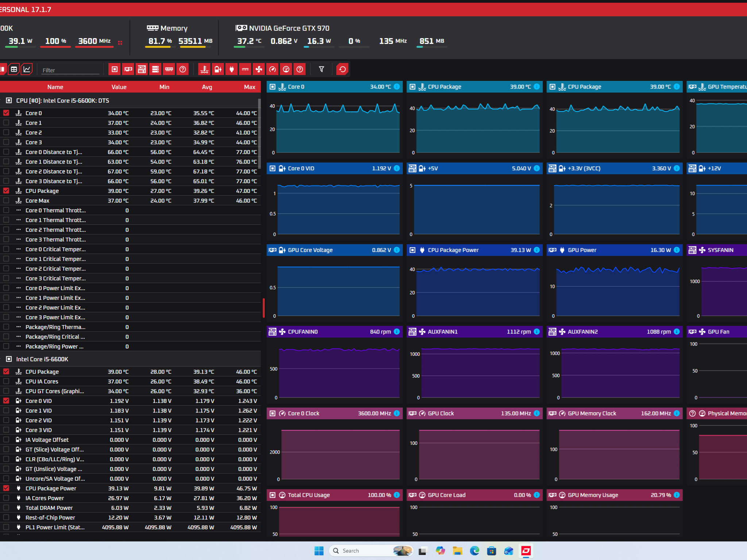Select the Total CPU Usage graph header
This screenshot has height=560, width=747.
point(334,495)
